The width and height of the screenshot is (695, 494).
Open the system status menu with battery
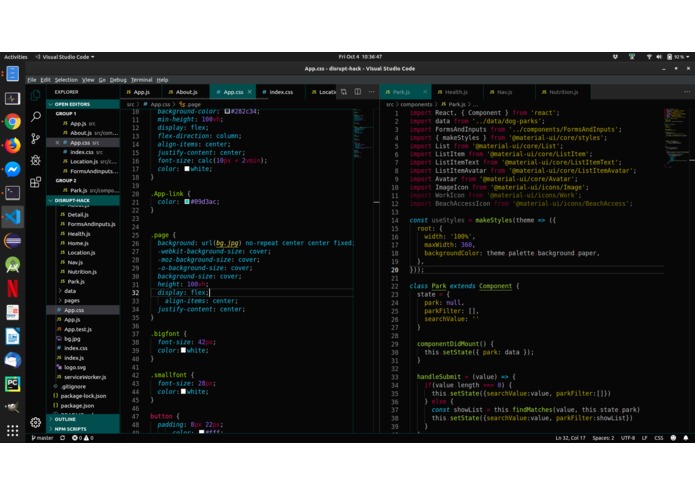coord(668,57)
